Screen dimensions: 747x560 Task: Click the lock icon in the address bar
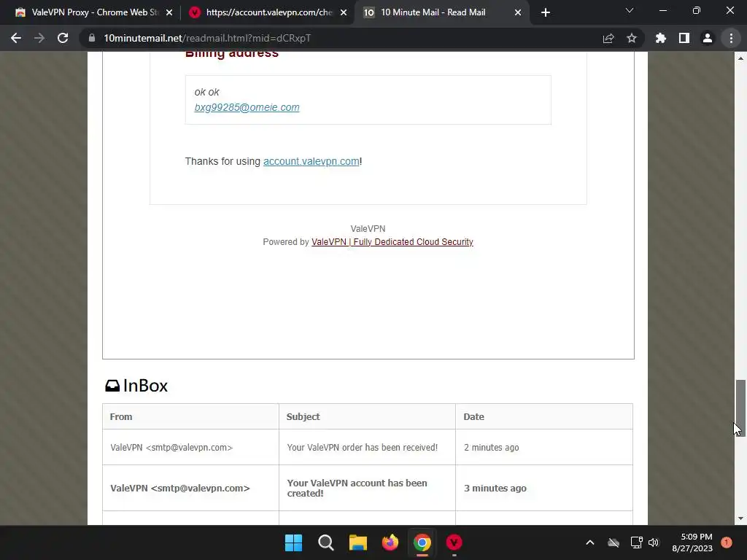click(92, 38)
